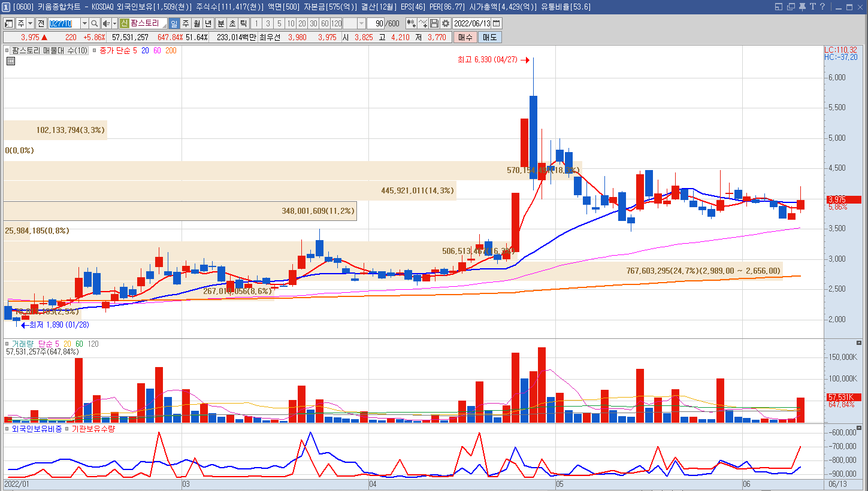Click the magnifier stock search icon
This screenshot has width=868, height=491.
pyautogui.click(x=95, y=23)
